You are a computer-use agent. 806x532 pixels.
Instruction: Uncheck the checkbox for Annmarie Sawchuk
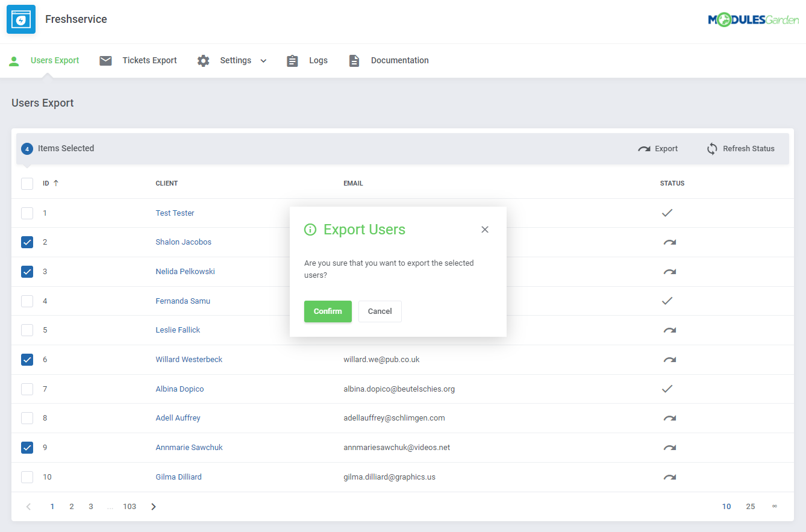point(27,448)
